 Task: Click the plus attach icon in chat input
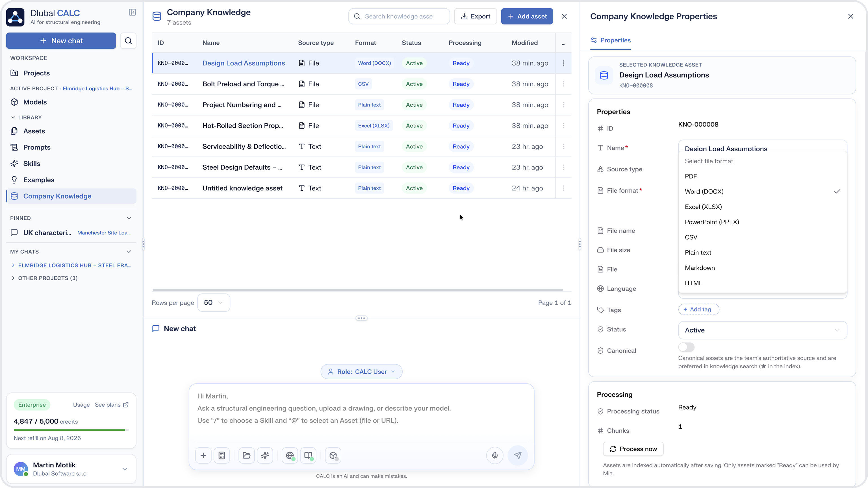point(203,456)
